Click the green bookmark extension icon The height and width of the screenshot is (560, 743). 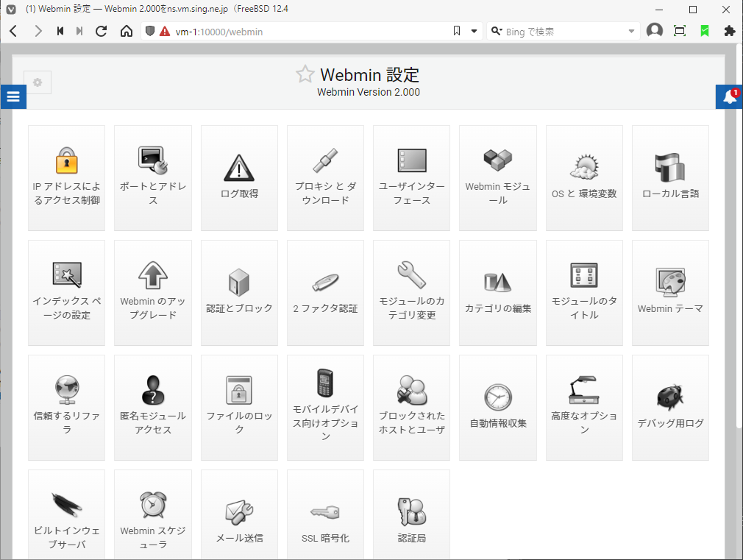tap(705, 32)
